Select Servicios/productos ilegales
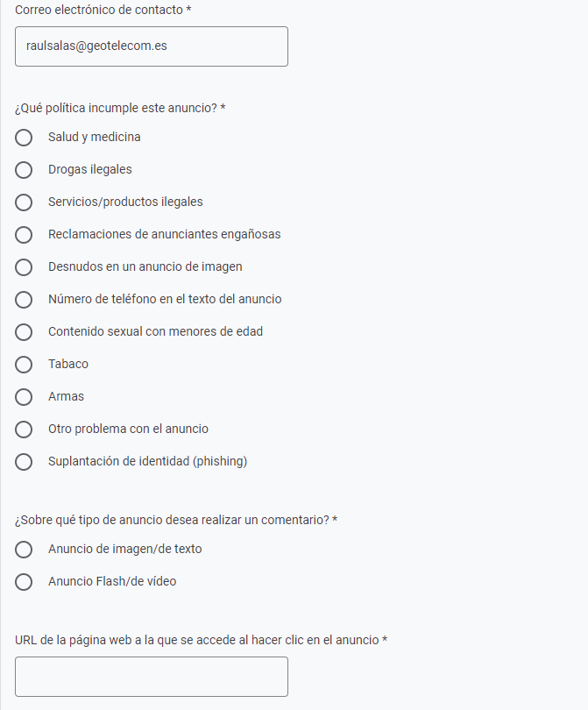 click(x=24, y=202)
